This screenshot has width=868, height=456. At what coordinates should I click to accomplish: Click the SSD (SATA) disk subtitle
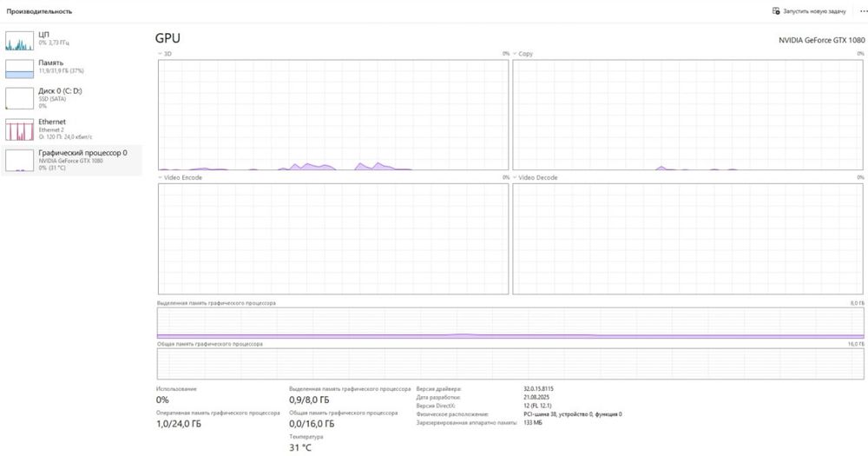click(52, 99)
